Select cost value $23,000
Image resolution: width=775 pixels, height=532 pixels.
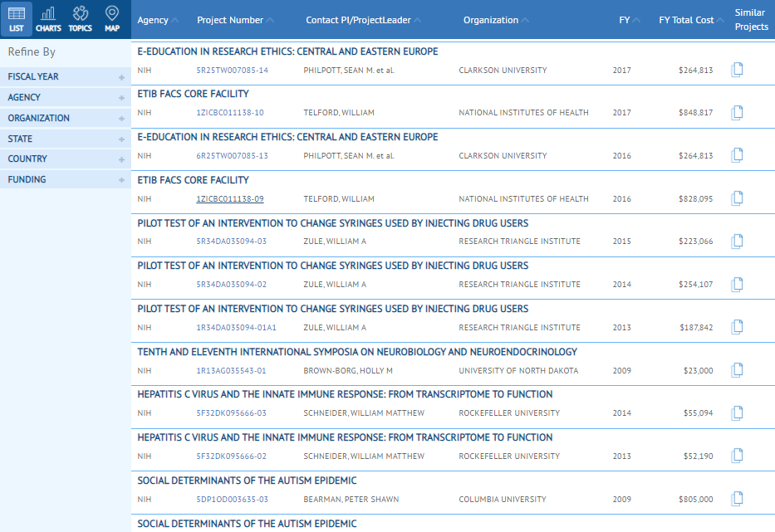(x=699, y=370)
